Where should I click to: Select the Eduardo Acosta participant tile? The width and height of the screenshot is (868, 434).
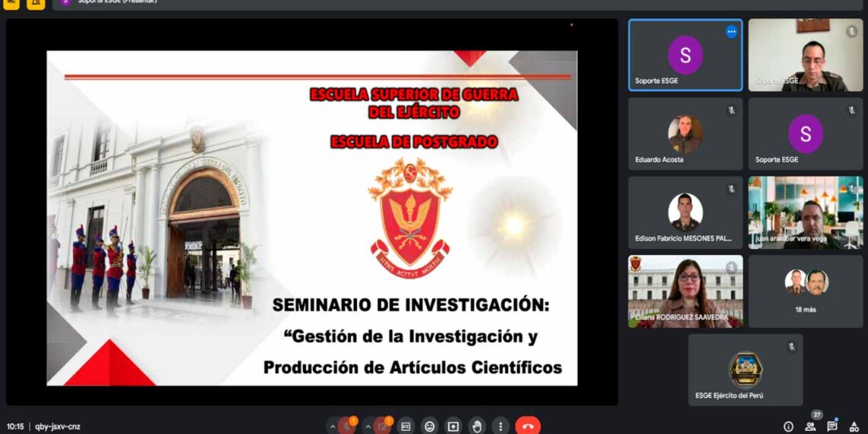[685, 134]
